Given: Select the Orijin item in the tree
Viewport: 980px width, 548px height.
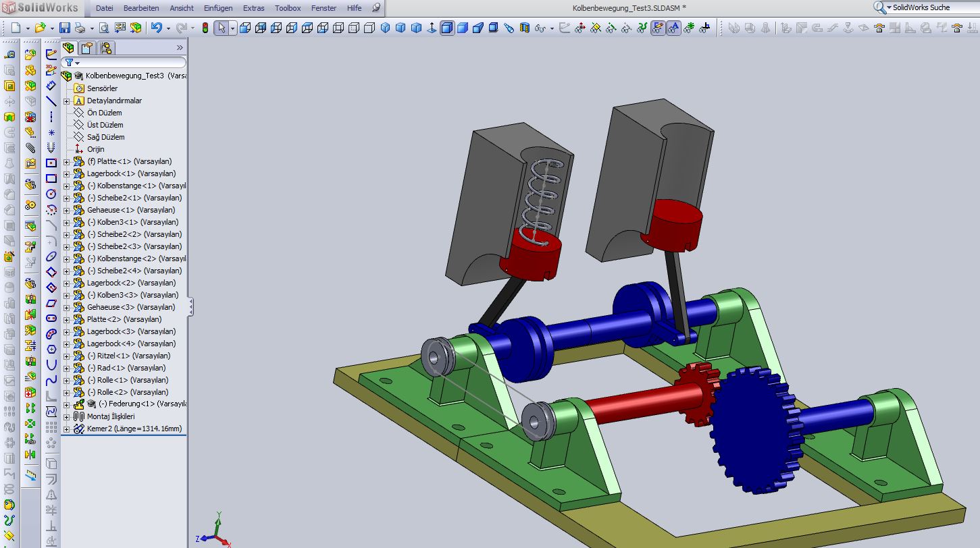Looking at the screenshot, I should pos(95,149).
